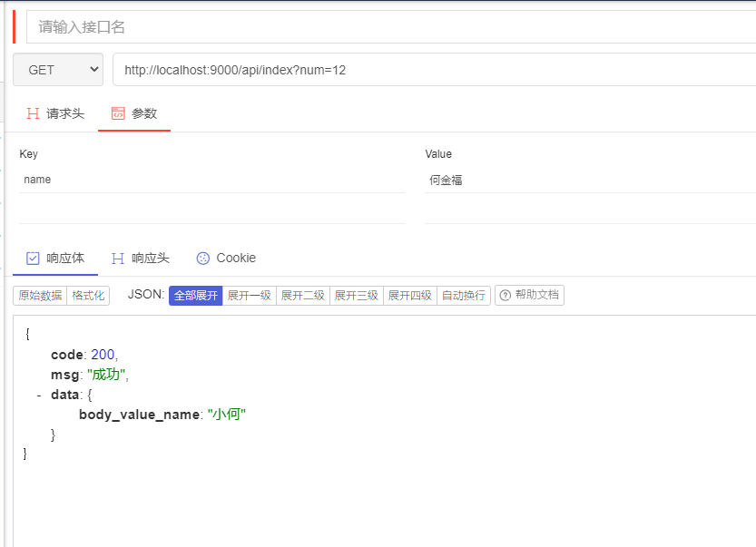Open the Cookie tab
The image size is (756, 547).
(226, 259)
